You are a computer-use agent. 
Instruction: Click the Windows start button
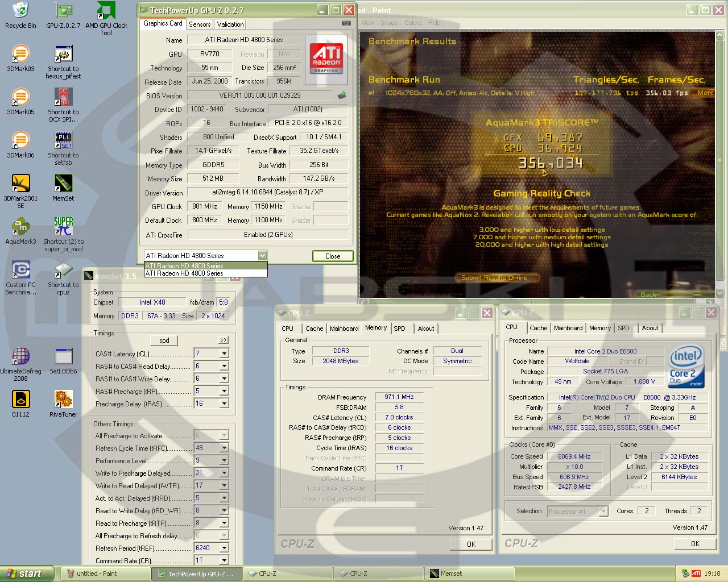click(27, 573)
